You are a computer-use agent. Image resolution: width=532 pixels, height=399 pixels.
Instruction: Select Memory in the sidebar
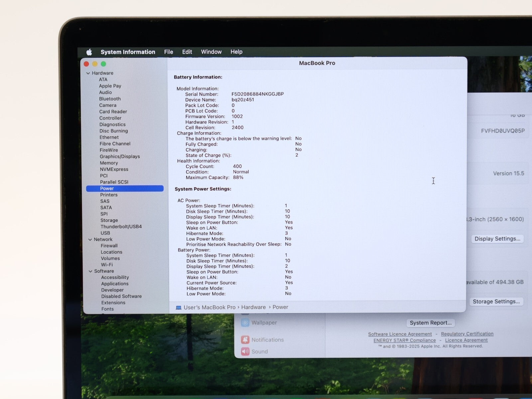pyautogui.click(x=109, y=163)
